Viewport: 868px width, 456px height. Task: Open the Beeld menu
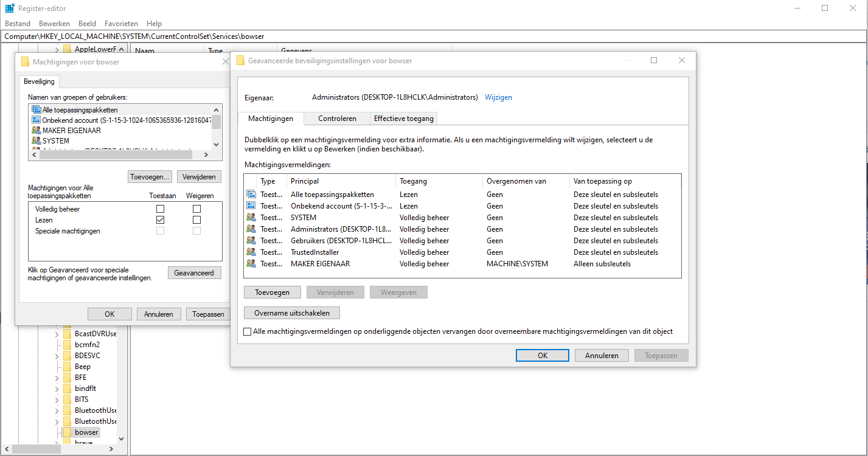click(88, 24)
